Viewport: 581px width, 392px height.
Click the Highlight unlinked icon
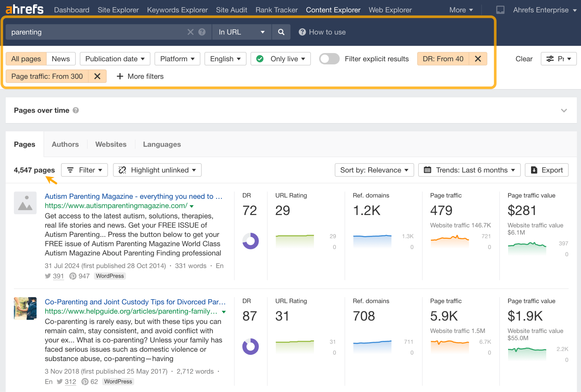(123, 170)
